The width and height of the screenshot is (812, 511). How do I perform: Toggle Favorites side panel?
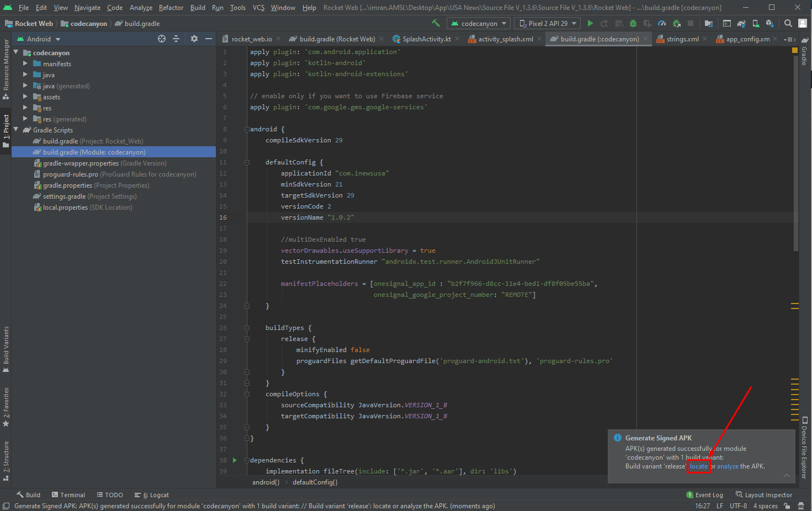6,407
